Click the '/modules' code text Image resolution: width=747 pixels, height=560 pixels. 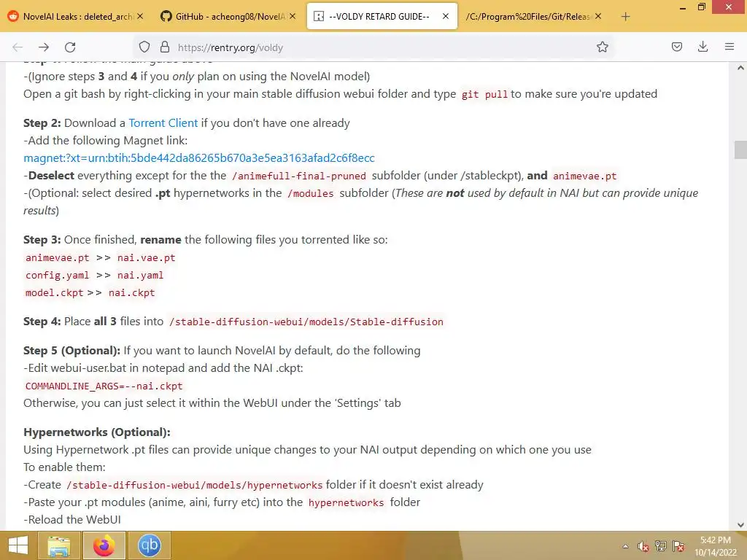pyautogui.click(x=311, y=194)
